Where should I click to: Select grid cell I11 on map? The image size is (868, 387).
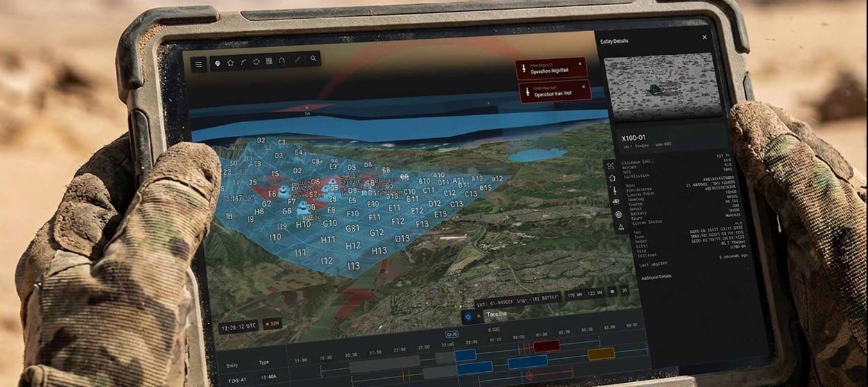point(300,253)
